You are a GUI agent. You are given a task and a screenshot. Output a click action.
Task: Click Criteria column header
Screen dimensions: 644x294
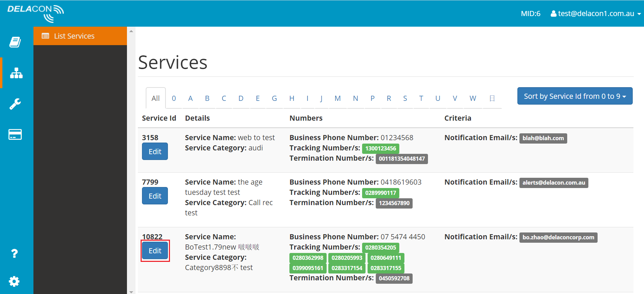(458, 118)
